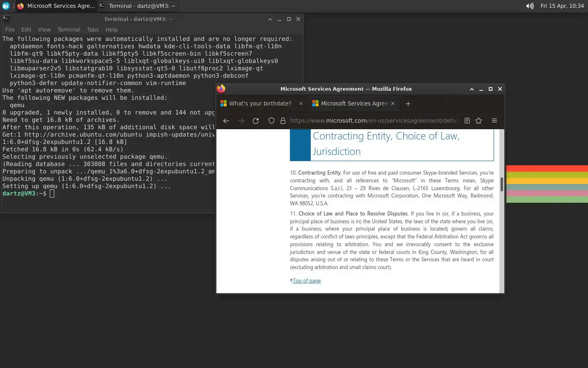Bookmark this page with star icon
The width and height of the screenshot is (588, 368).
[479, 121]
